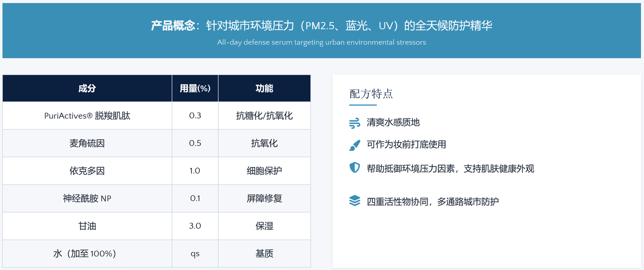Click the qs dosage value
Screen dimensions: 644x270
195,253
